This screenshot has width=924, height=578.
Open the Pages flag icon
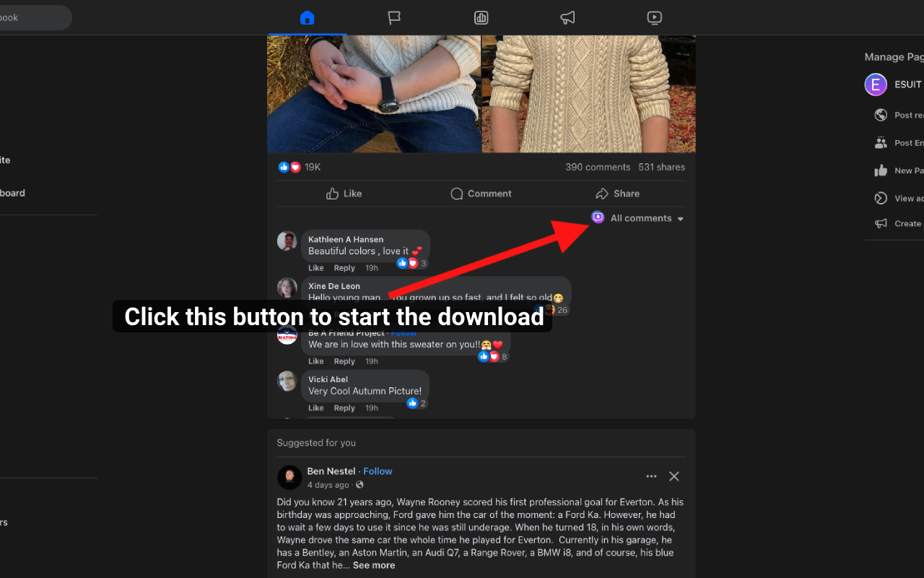(394, 17)
